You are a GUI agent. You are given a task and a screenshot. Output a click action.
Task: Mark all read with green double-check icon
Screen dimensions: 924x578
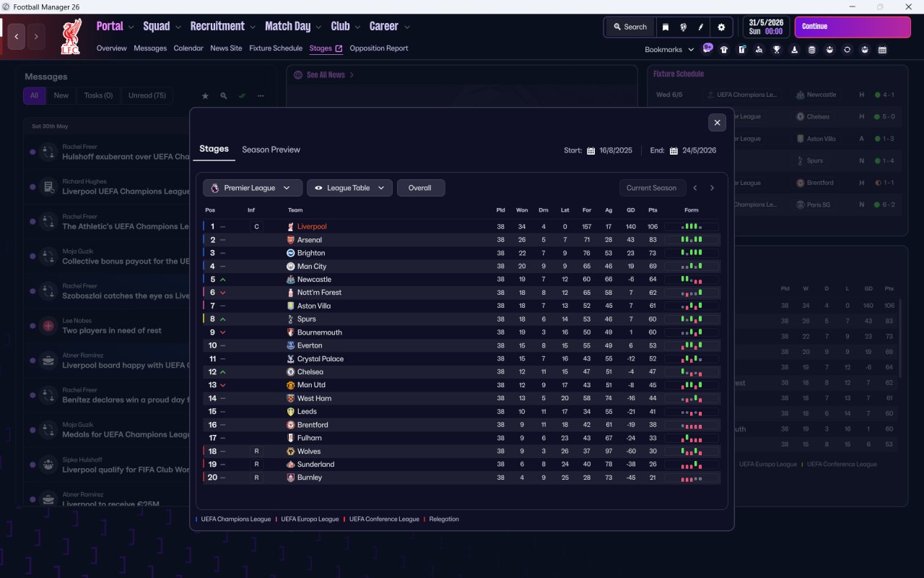click(242, 95)
